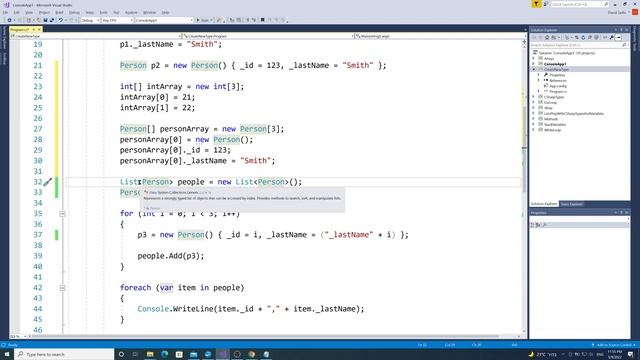Viewport: 640px width, 360px height.
Task: Click the Save file toolbar icon
Action: [45, 20]
